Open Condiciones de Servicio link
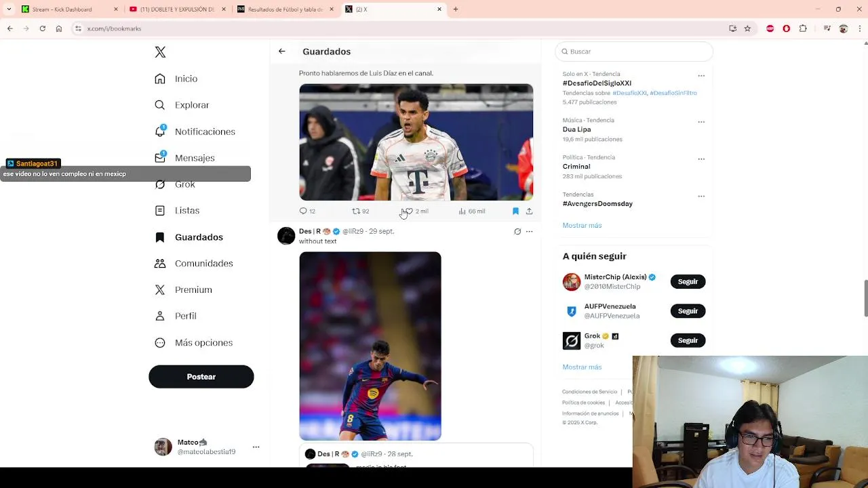Screen dimensions: 868x488 pos(589,392)
